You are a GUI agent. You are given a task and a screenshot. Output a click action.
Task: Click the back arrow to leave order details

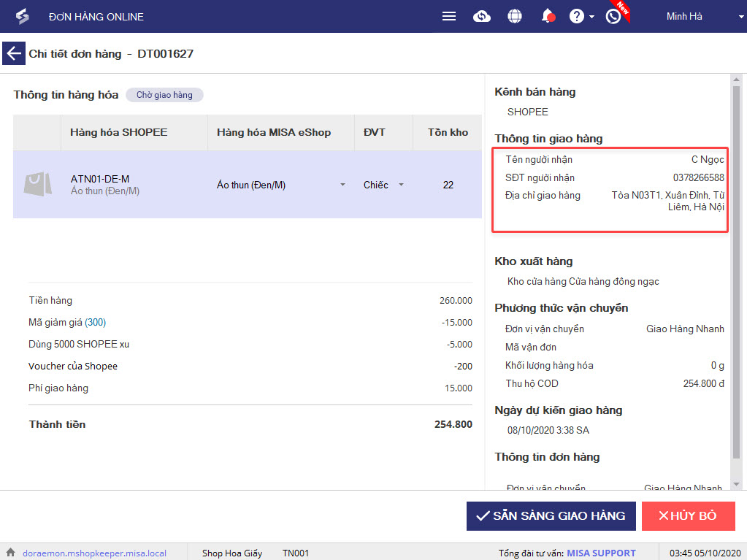(x=13, y=53)
